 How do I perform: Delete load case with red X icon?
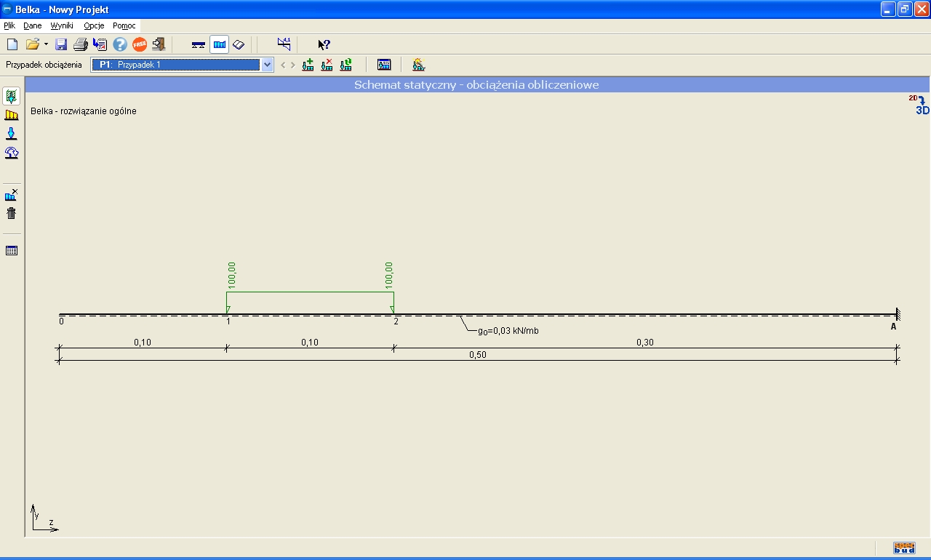click(x=327, y=65)
